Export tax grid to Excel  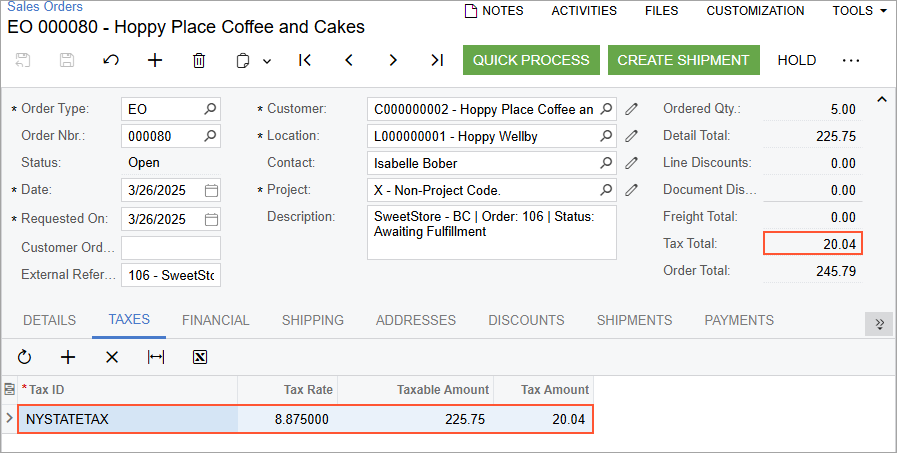point(200,357)
